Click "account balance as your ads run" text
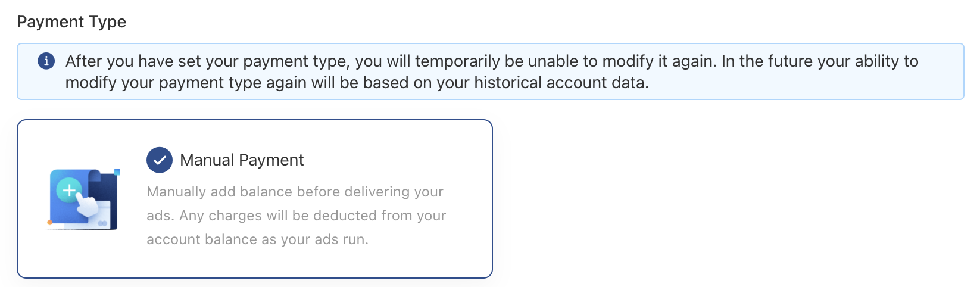Image resolution: width=980 pixels, height=287 pixels. [257, 239]
